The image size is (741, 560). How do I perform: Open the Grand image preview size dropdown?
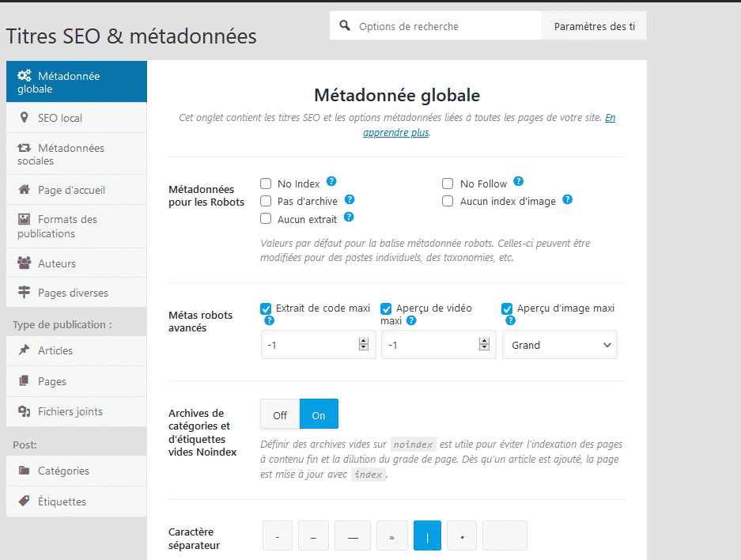[x=559, y=344]
